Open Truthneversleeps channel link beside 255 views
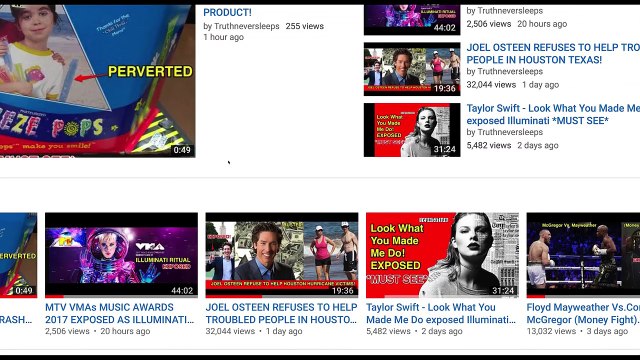 tap(247, 26)
